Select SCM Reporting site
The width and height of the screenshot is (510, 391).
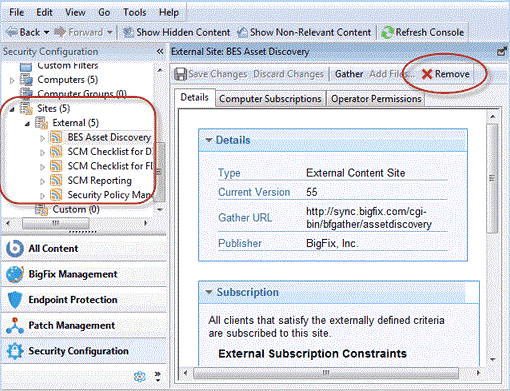100,180
